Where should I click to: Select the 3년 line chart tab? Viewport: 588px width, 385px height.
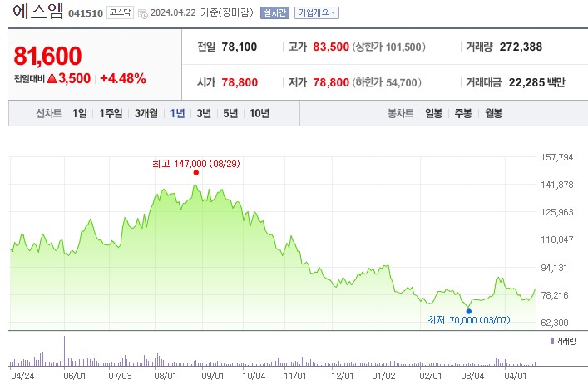pyautogui.click(x=204, y=113)
